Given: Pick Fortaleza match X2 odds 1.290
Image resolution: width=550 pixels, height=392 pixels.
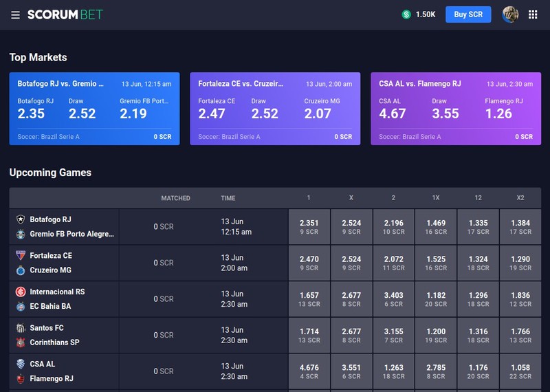Looking at the screenshot, I should tap(520, 263).
